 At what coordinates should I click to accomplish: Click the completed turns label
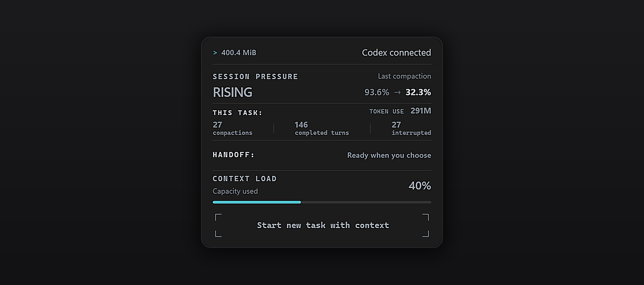[322, 133]
